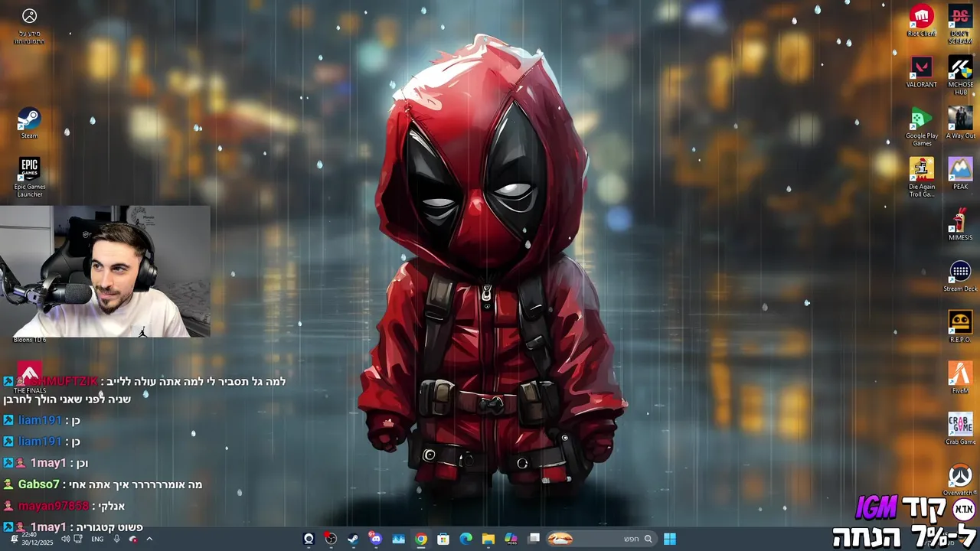The width and height of the screenshot is (980, 551).
Task: Open Microsoft Store from the taskbar
Action: pos(443,539)
